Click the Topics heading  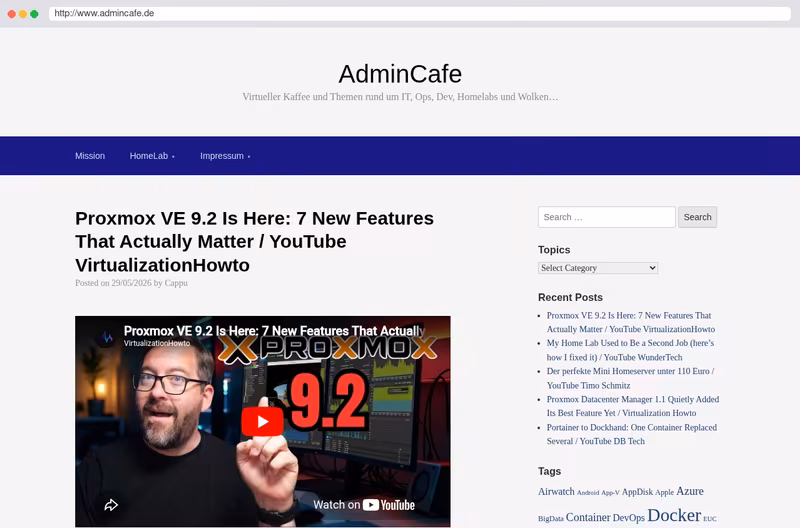[554, 250]
